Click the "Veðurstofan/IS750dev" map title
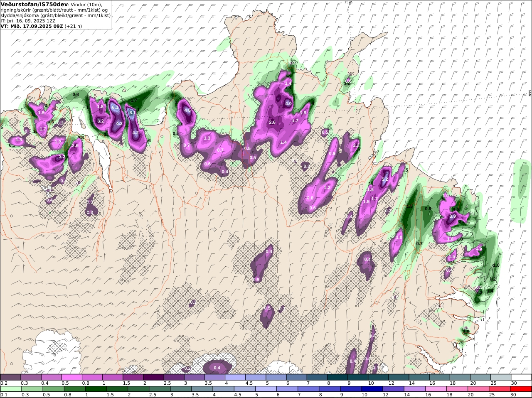The height and width of the screenshot is (398, 532). (x=34, y=4)
